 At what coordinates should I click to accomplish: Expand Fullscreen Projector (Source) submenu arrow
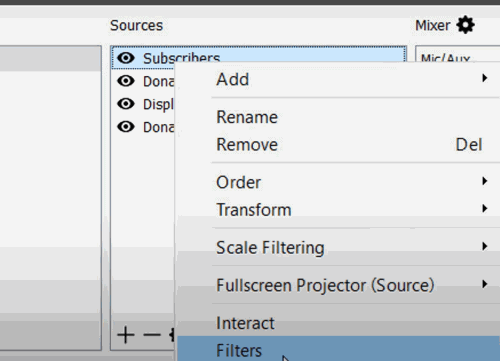[484, 284]
